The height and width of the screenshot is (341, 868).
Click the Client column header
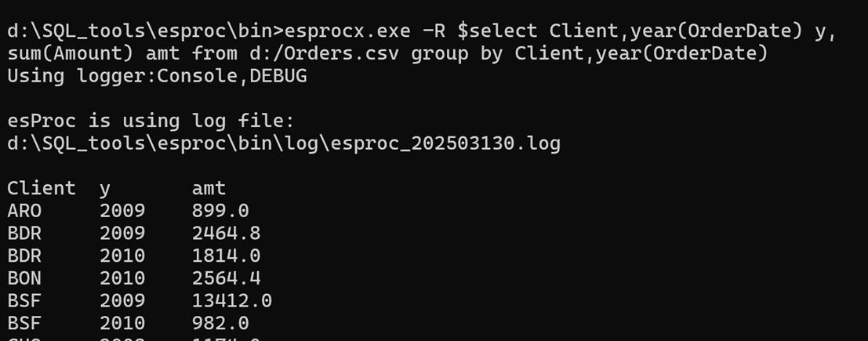coord(42,188)
